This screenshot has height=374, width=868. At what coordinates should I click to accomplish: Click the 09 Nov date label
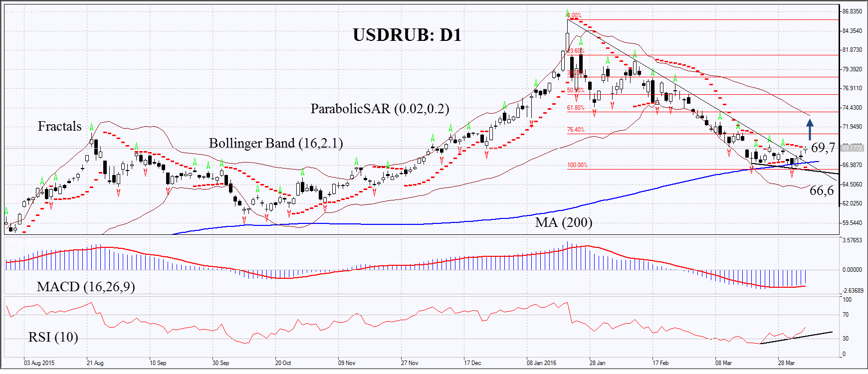[347, 363]
